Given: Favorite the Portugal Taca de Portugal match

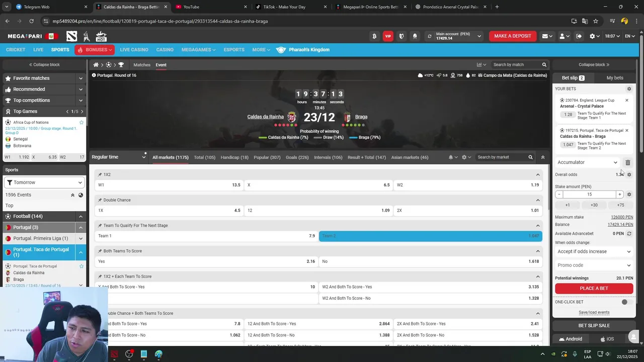Looking at the screenshot, I should tap(82, 266).
